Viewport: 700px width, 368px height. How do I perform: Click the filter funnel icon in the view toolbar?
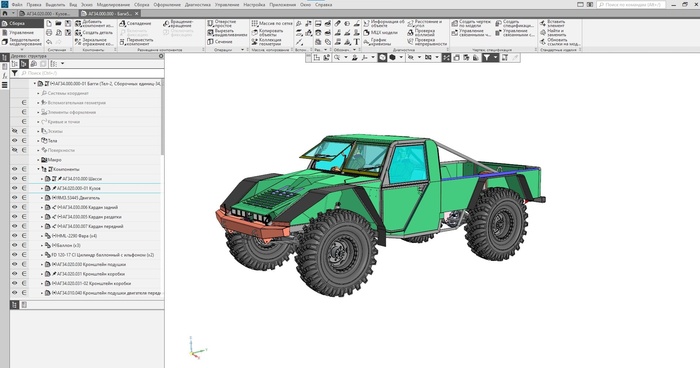click(x=487, y=58)
